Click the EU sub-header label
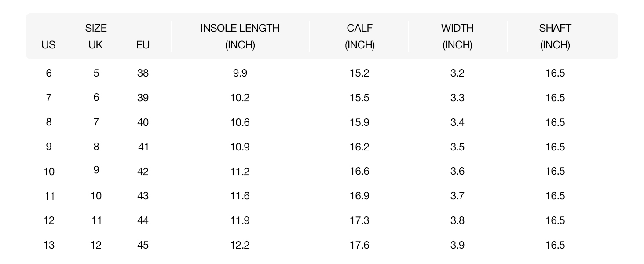 coord(143,45)
